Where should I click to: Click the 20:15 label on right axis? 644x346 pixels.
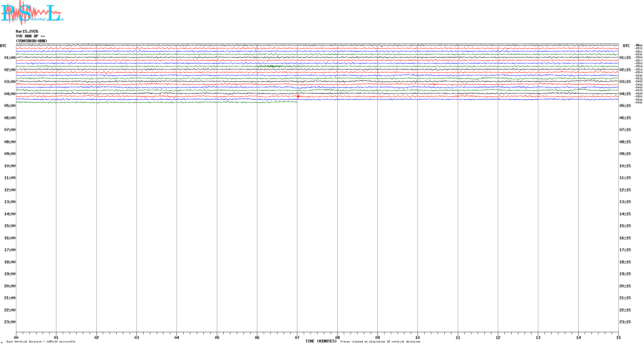click(x=625, y=286)
